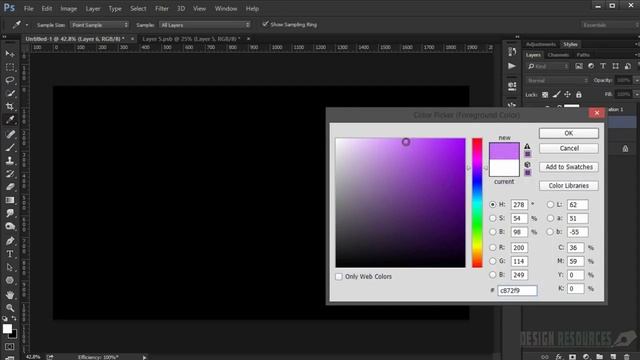
Task: Open Color Libraries
Action: tap(569, 186)
